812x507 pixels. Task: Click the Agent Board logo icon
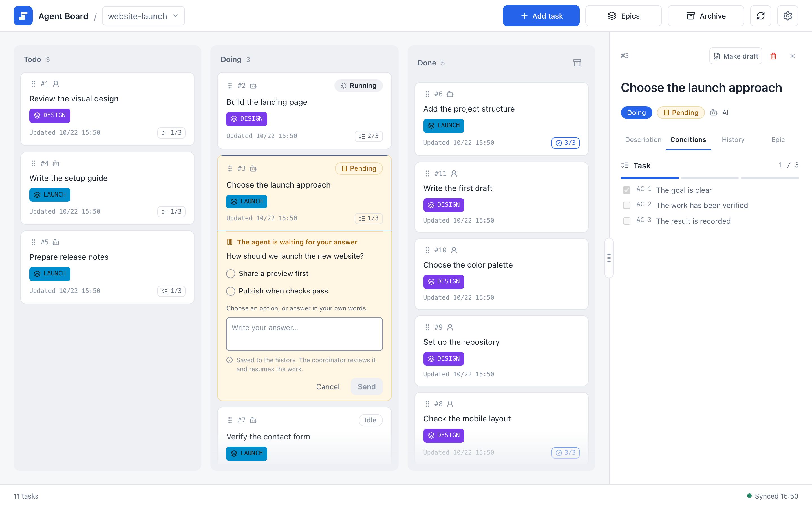click(23, 16)
